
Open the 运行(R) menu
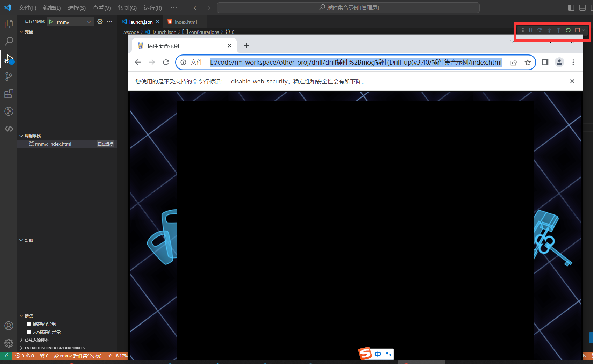[x=153, y=8]
